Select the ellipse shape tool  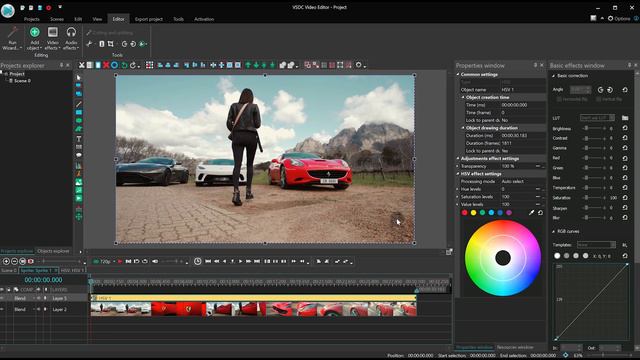[x=79, y=120]
